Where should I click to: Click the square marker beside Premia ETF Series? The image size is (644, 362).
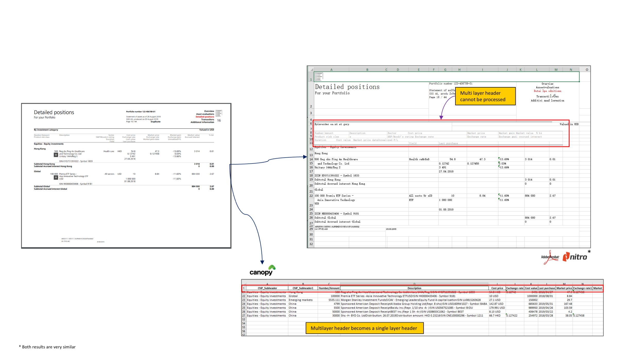(56, 177)
